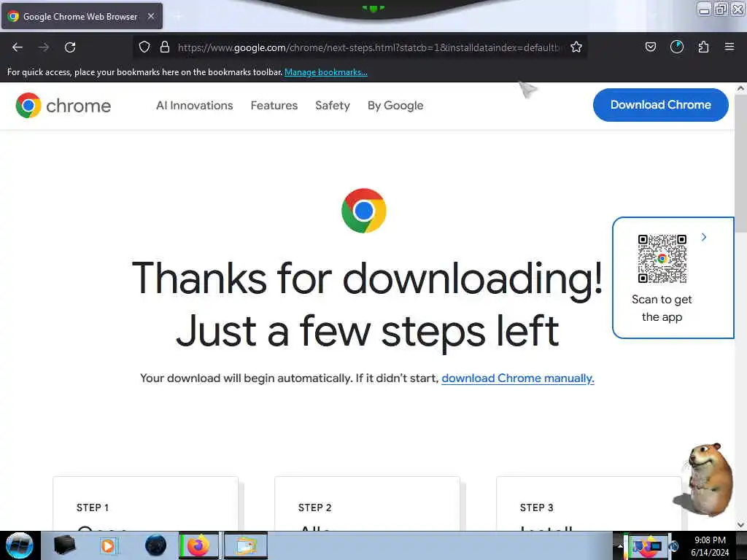Switch to Firefox in the taskbar
This screenshot has width=747, height=560.
[x=198, y=545]
